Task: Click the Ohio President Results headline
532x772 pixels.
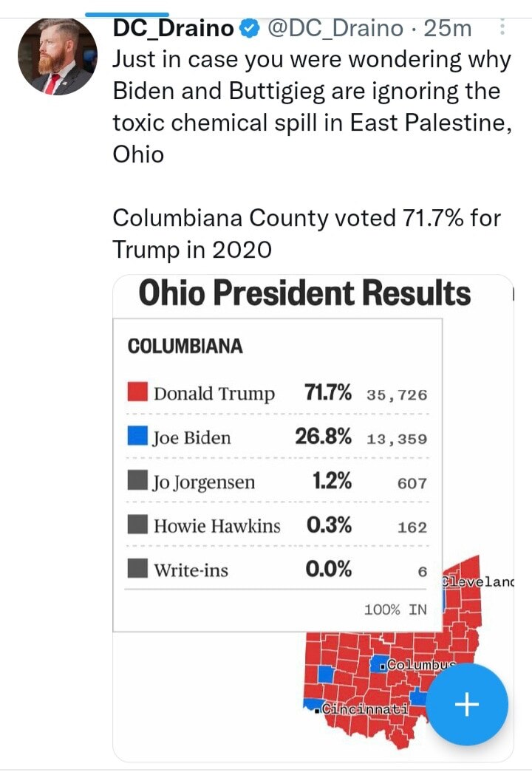Action: [x=304, y=293]
